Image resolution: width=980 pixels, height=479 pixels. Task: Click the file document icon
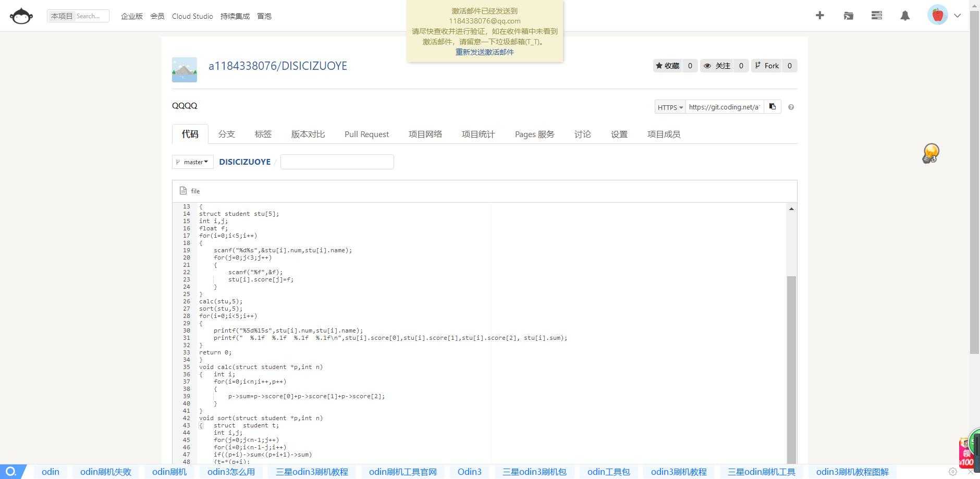pyautogui.click(x=183, y=191)
